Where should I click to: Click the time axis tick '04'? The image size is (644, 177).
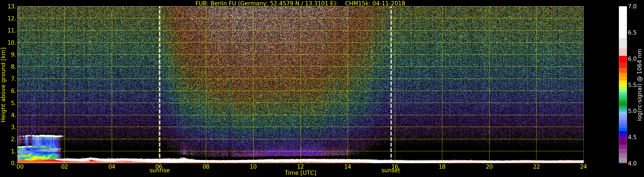click(112, 166)
